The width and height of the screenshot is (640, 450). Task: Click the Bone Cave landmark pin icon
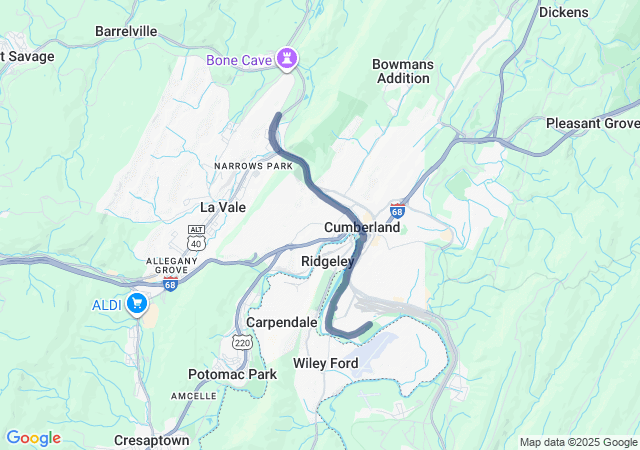287,59
